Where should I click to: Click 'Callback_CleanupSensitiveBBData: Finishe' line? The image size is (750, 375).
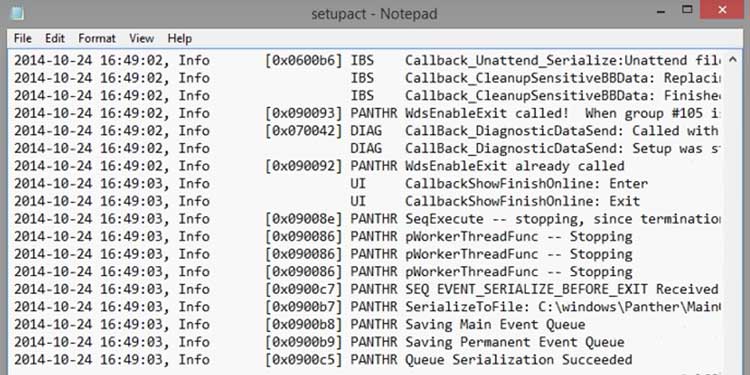(562, 96)
